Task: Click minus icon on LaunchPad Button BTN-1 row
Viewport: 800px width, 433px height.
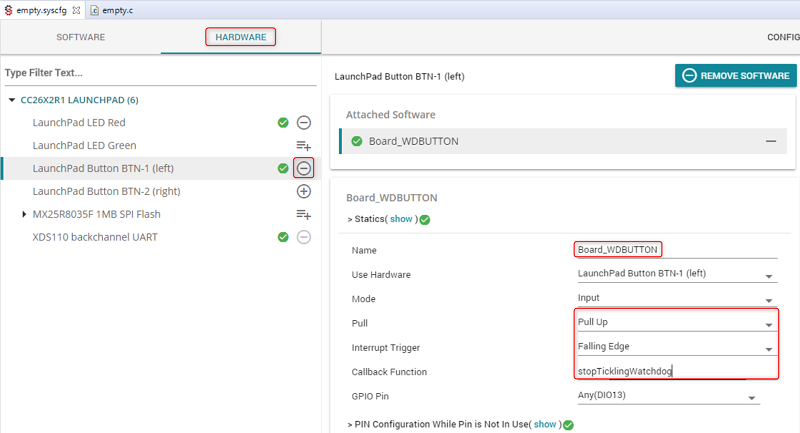Action: (304, 168)
